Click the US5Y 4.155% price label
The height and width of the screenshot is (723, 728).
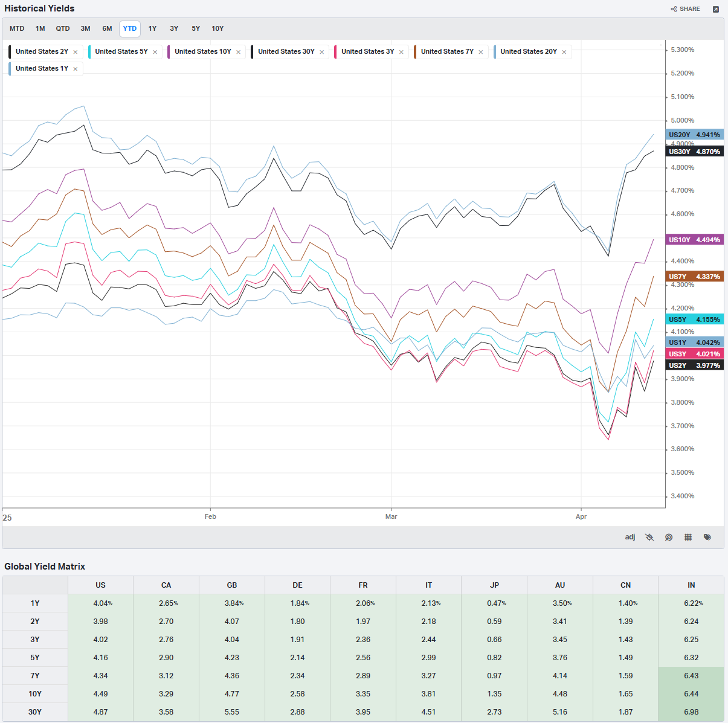[x=695, y=320]
